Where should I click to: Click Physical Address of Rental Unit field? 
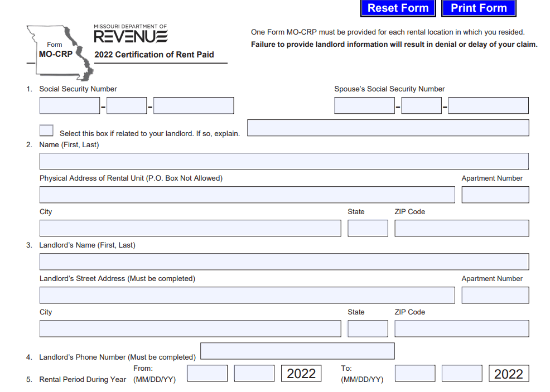click(x=247, y=195)
